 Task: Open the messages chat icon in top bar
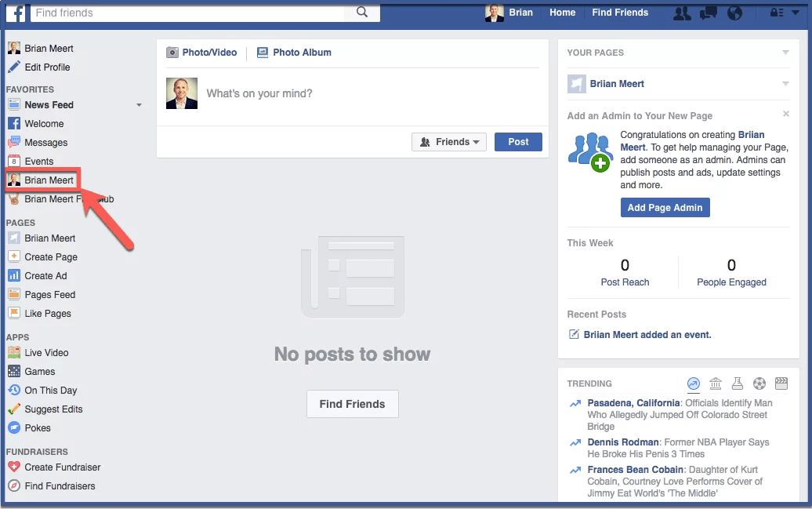tap(709, 13)
